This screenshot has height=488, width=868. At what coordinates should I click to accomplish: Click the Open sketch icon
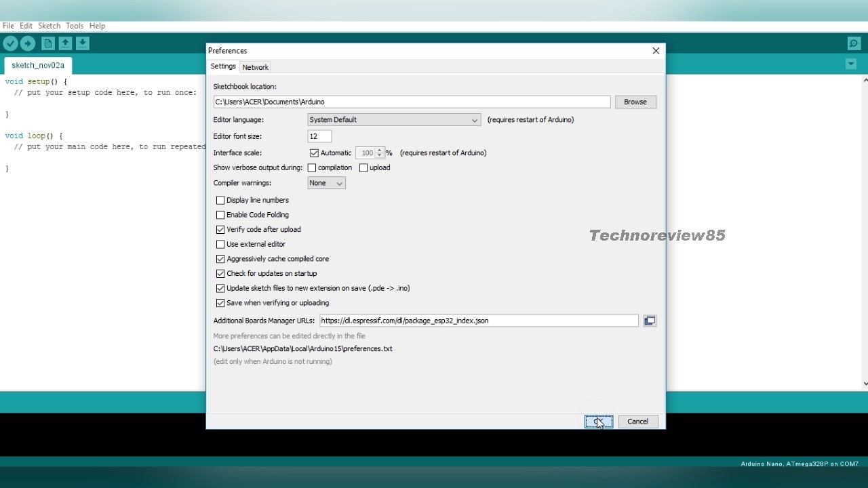[x=65, y=43]
